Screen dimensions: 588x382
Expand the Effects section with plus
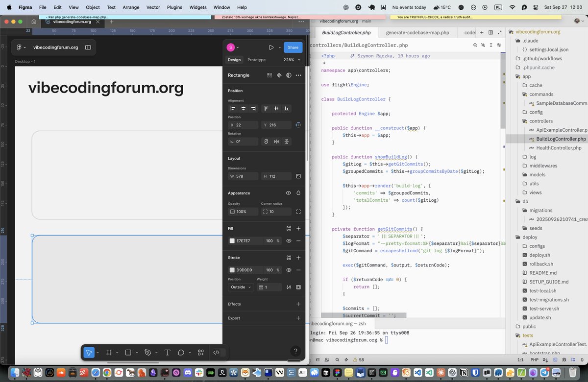point(298,304)
